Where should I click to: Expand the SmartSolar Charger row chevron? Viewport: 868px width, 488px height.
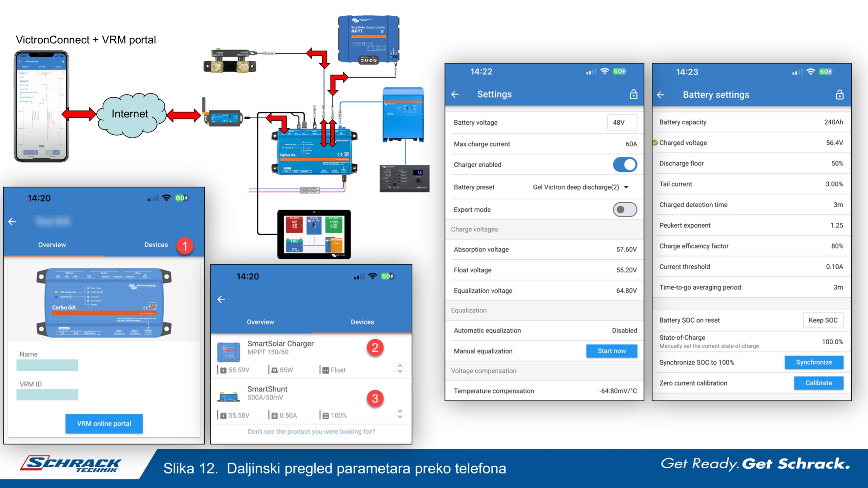coord(400,368)
